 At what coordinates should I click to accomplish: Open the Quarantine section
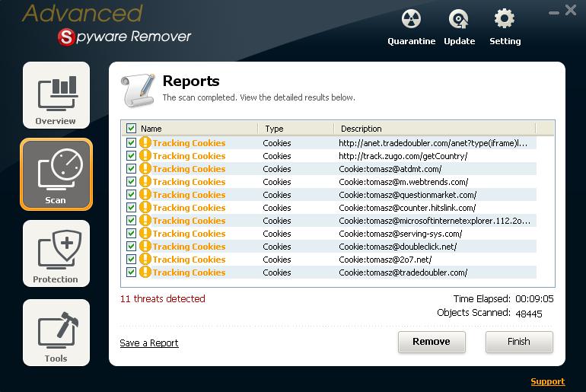pyautogui.click(x=411, y=27)
